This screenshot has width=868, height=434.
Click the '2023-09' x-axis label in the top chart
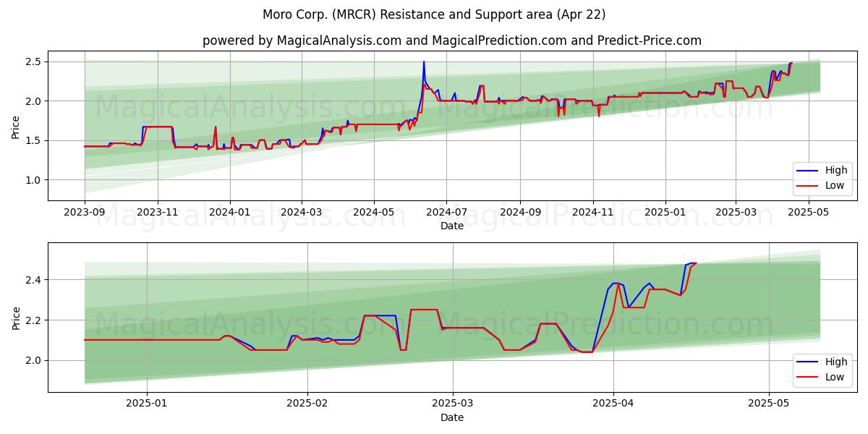[85, 213]
